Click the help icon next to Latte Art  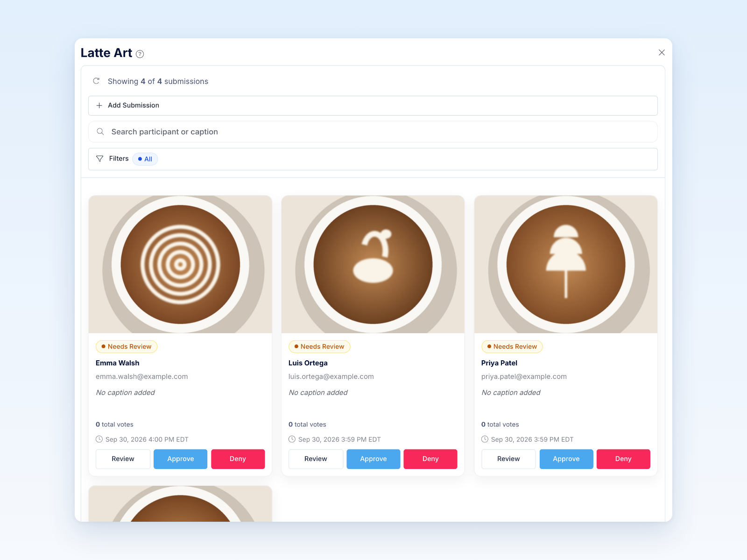[140, 54]
